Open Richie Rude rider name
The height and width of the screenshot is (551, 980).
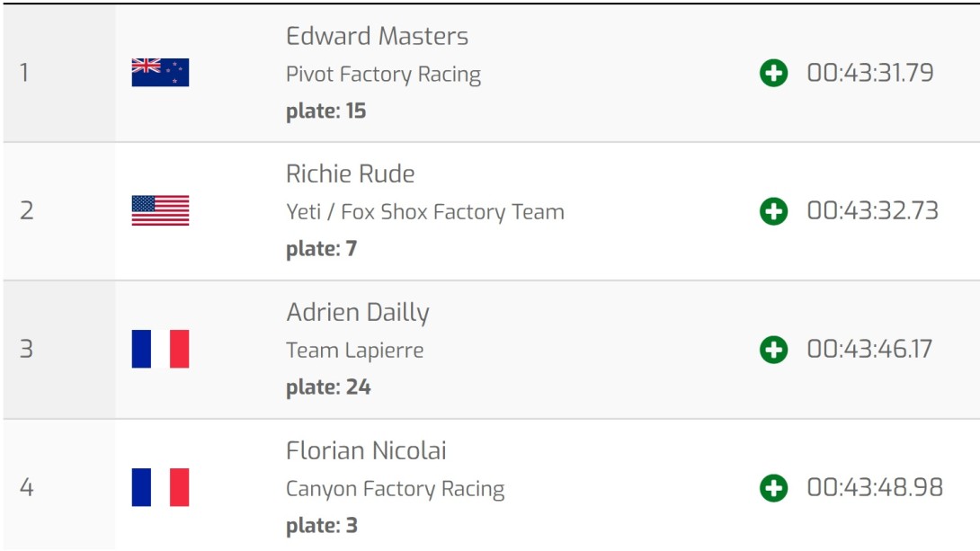tap(350, 173)
